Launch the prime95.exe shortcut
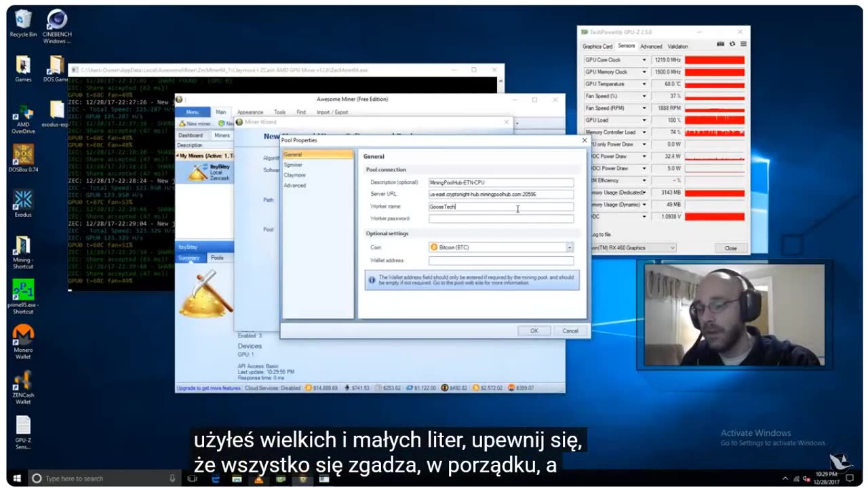Screen dimensions: 868x488 point(23,297)
